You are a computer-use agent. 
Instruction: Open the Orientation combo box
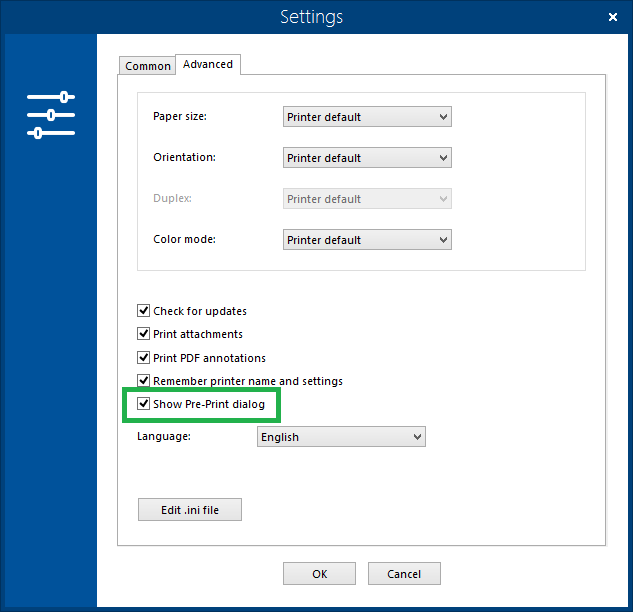coord(367,158)
